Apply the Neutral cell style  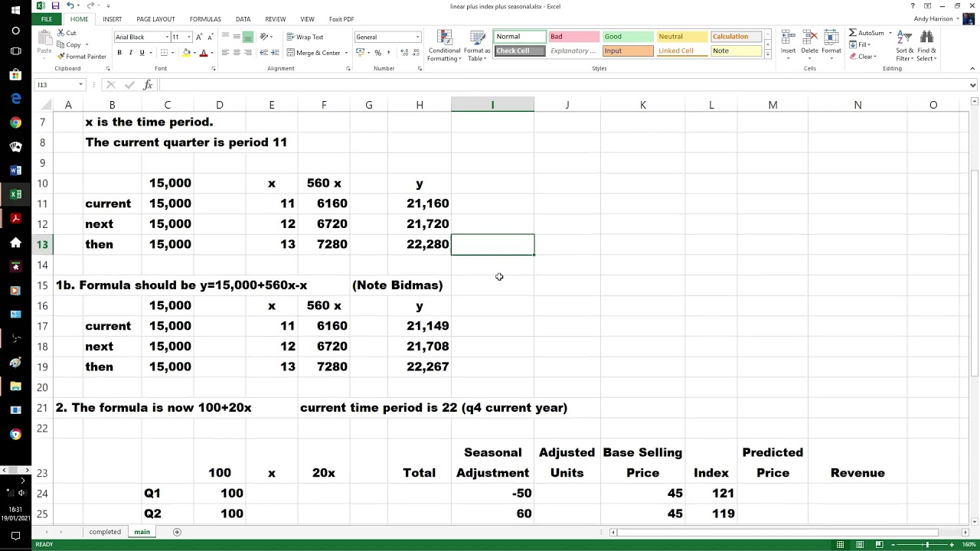pos(682,37)
